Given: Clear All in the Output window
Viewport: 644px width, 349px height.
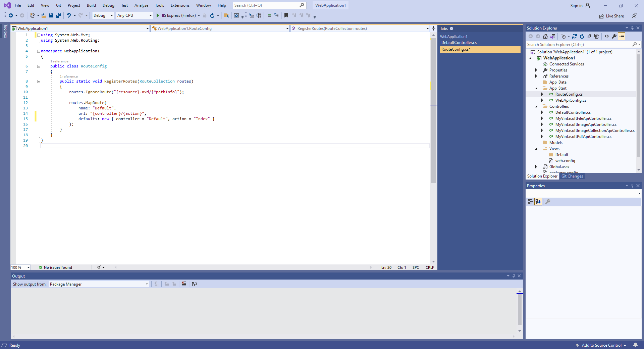Looking at the screenshot, I should pos(184,284).
